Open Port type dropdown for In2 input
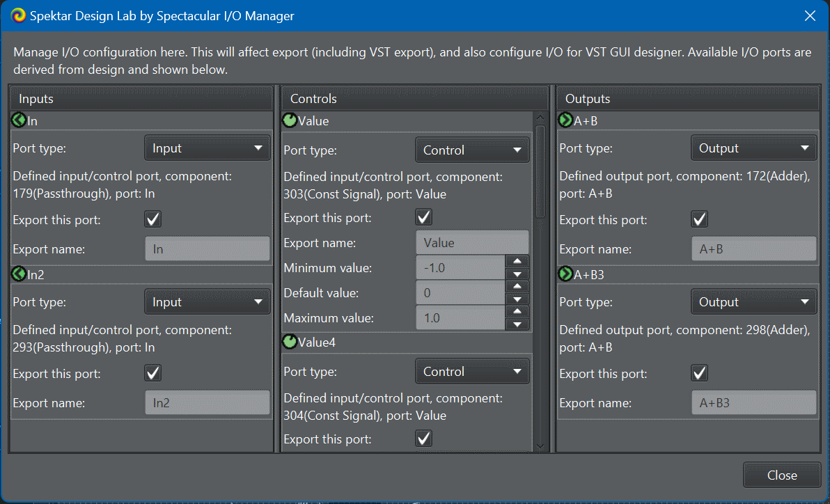The image size is (830, 504). [207, 302]
